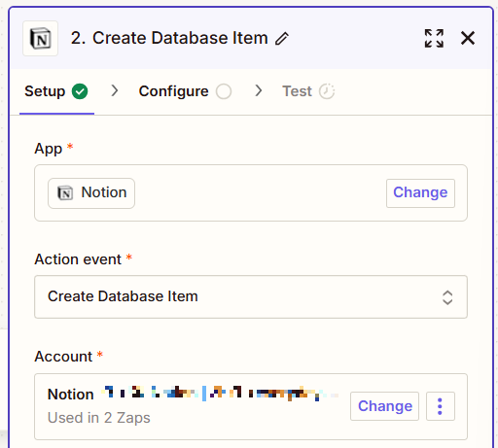498x448 pixels.
Task: Click the small Notion icon in the app chip
Action: [x=65, y=193]
